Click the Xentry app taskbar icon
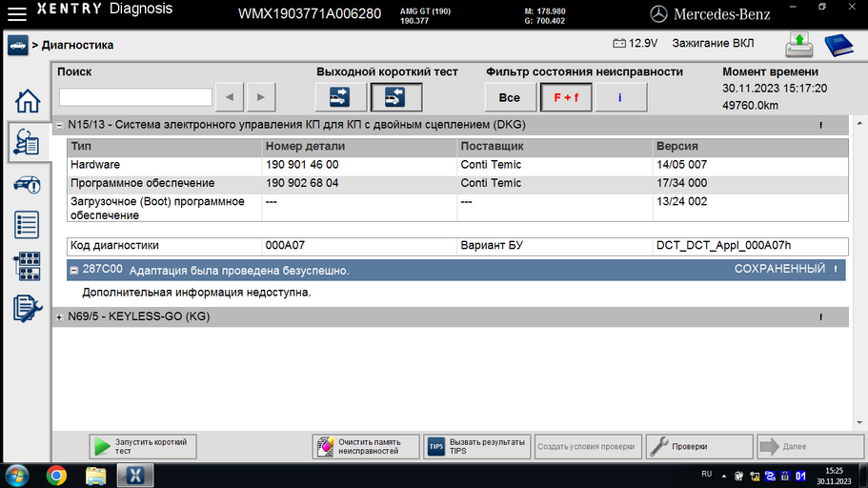The image size is (868, 488). 135,476
